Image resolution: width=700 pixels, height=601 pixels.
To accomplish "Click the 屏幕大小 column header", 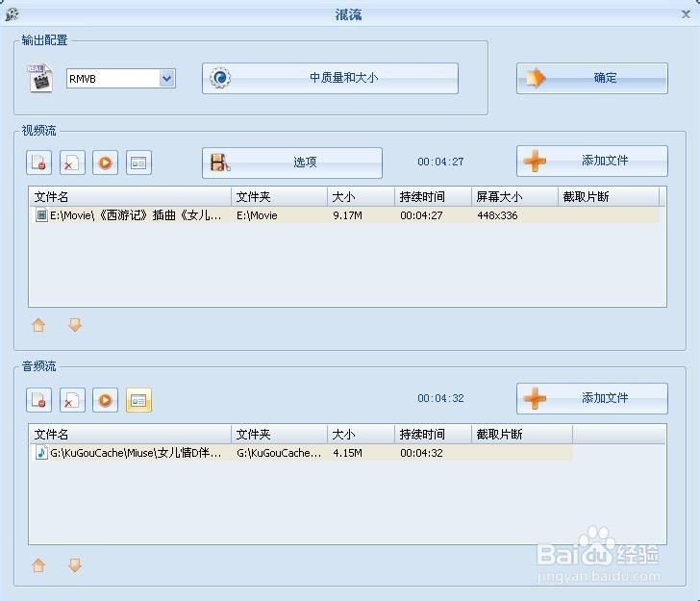I will (x=514, y=196).
